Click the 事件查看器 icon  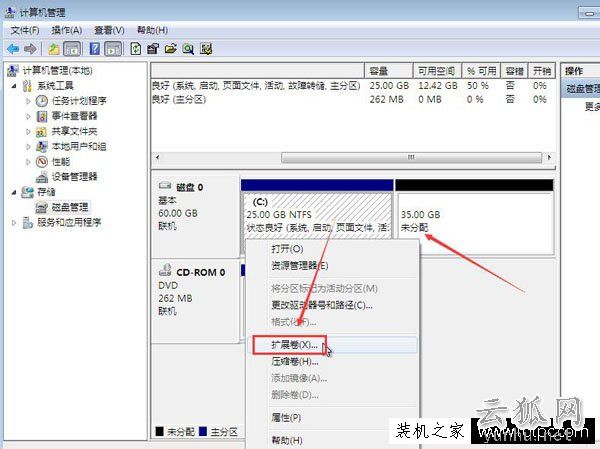click(42, 116)
